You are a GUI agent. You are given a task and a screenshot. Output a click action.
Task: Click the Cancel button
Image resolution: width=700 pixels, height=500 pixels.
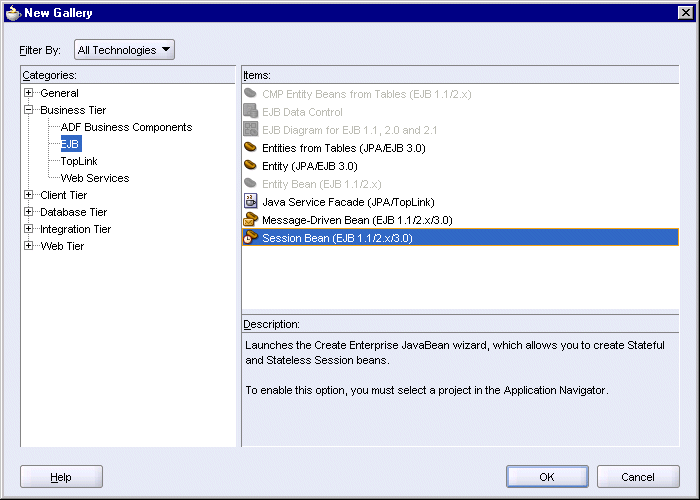coord(638,477)
